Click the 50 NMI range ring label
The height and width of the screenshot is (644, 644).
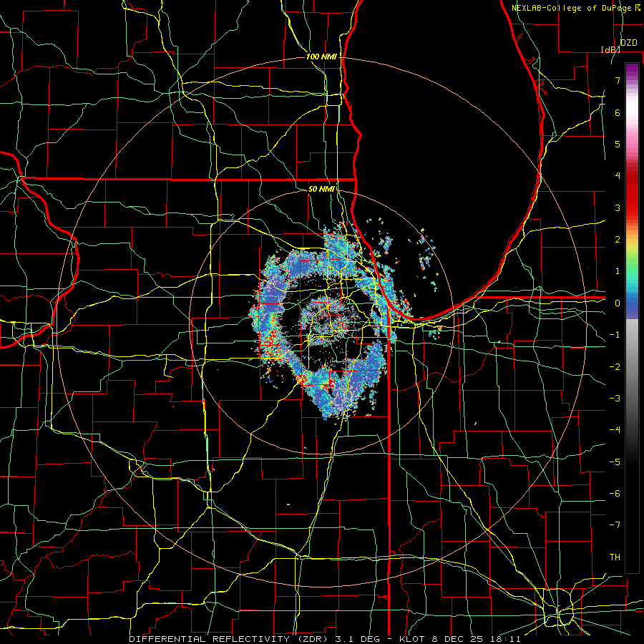click(x=321, y=190)
